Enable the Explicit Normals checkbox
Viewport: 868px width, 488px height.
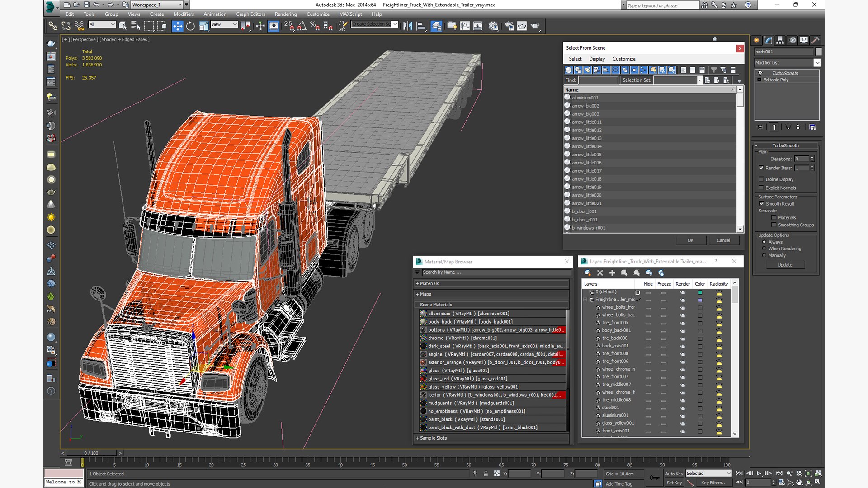point(761,188)
